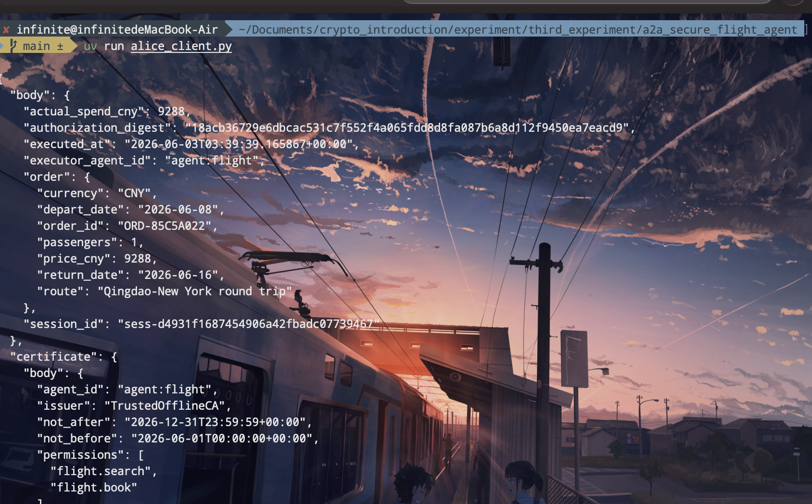Click the git branch icon beside main
The height and width of the screenshot is (504, 812).
pos(13,46)
